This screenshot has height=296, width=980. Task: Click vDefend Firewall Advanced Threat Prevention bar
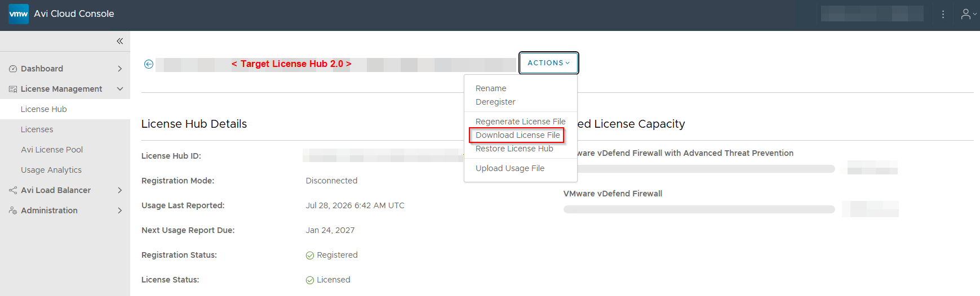699,169
